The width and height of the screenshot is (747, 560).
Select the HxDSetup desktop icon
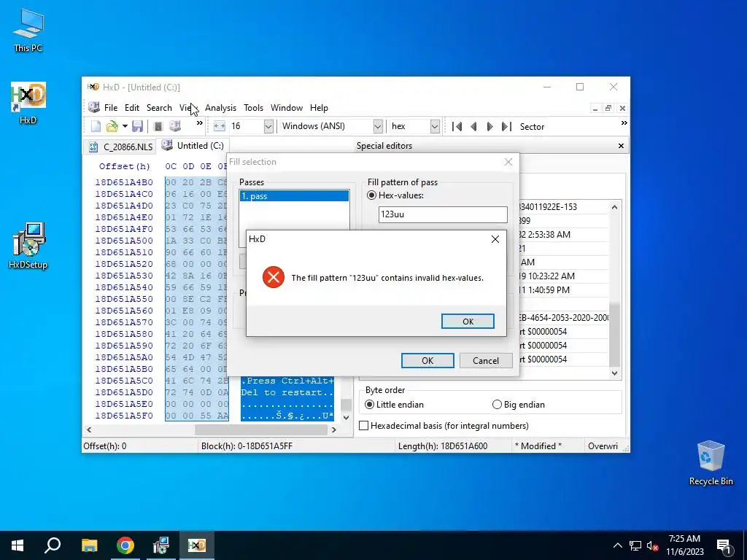[x=28, y=246]
